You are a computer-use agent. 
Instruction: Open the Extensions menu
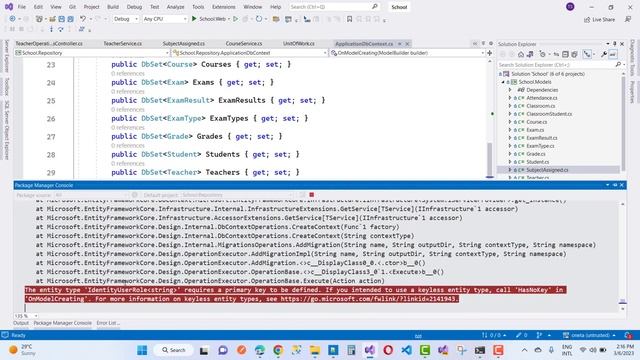(224, 7)
